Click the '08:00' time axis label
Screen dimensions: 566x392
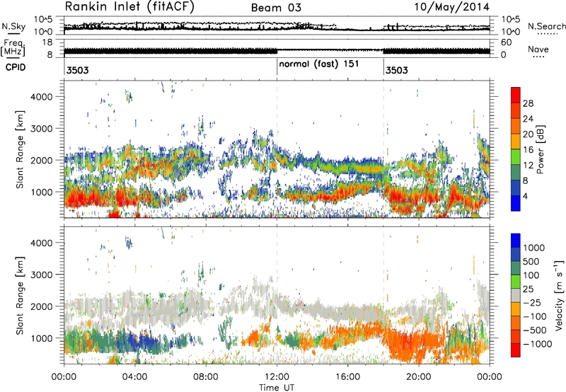[206, 377]
